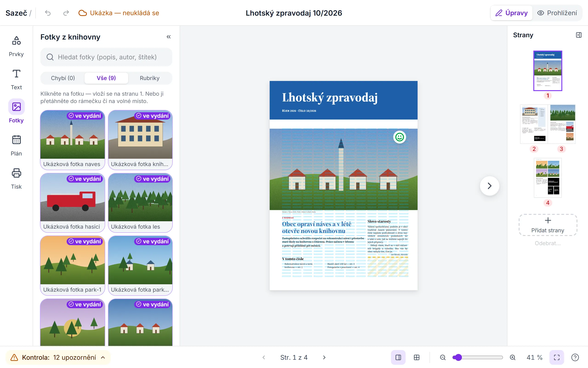Show the Chybí (0) tab

pyautogui.click(x=63, y=78)
